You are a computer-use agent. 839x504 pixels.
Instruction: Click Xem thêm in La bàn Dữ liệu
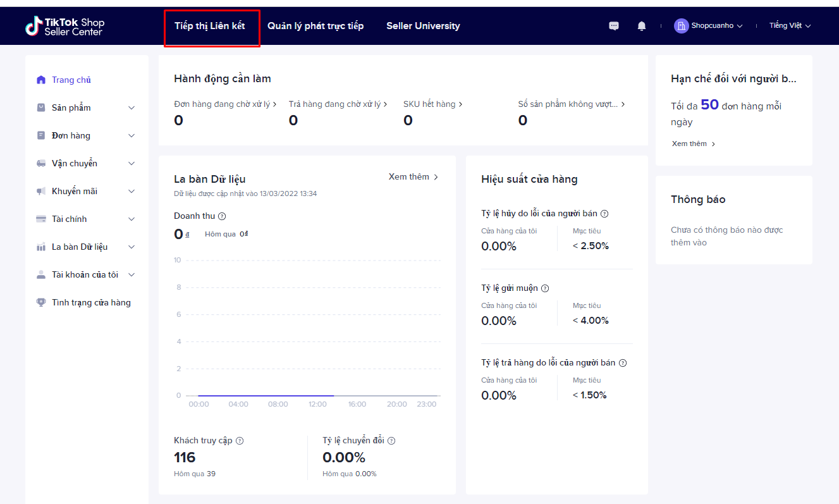pos(413,177)
